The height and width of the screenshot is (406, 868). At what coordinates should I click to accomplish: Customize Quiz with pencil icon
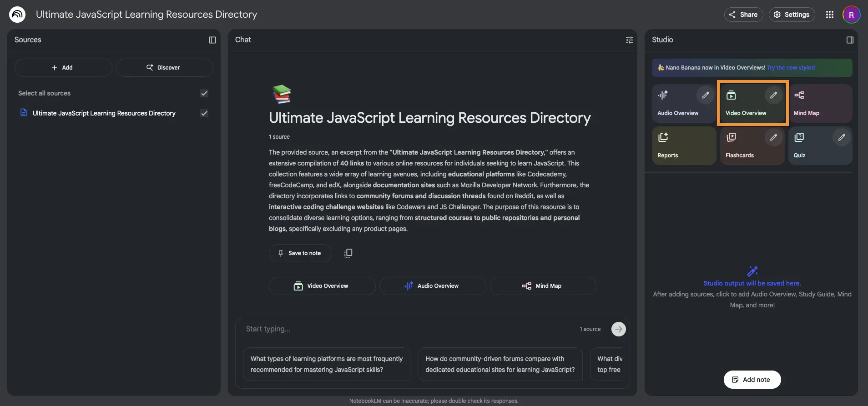click(x=842, y=137)
